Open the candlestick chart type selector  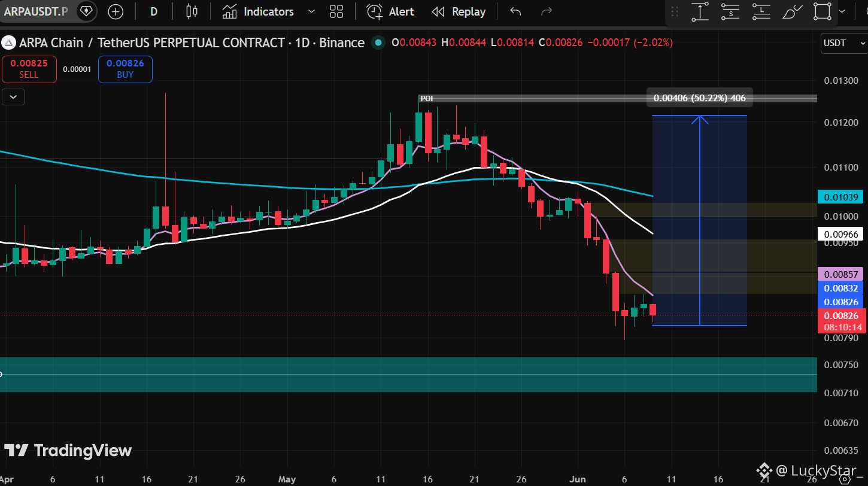coord(192,11)
